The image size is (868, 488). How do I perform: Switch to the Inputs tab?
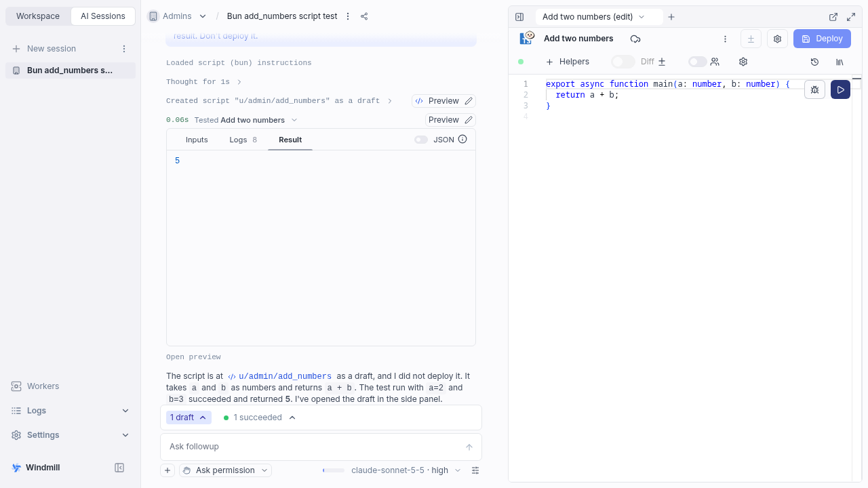click(197, 140)
